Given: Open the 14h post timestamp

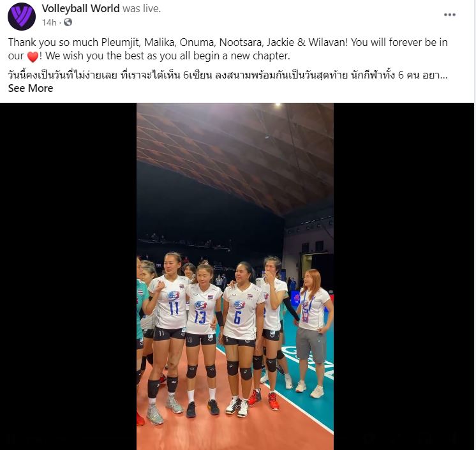Looking at the screenshot, I should coord(49,22).
